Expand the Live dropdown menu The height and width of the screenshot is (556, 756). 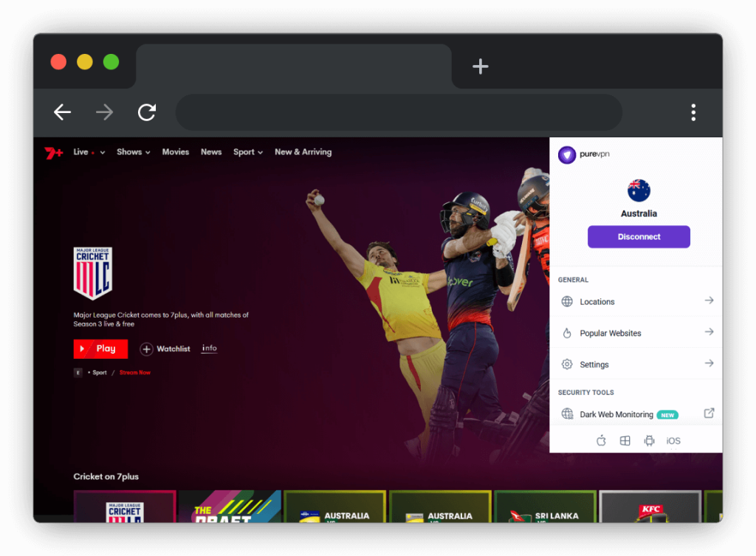pyautogui.click(x=89, y=152)
